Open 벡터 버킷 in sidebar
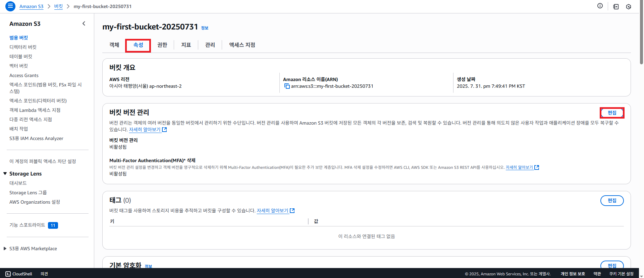Viewport: 644px width, 278px height. coord(19,66)
